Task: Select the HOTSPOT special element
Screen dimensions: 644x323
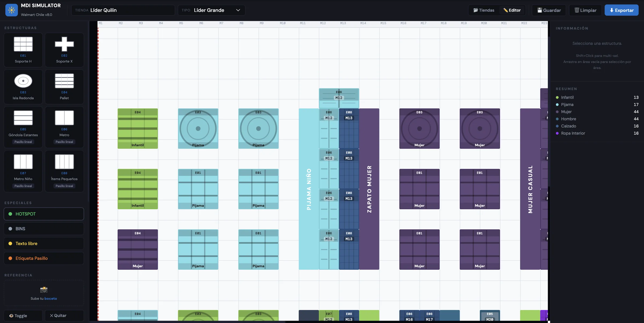Action: coord(44,214)
